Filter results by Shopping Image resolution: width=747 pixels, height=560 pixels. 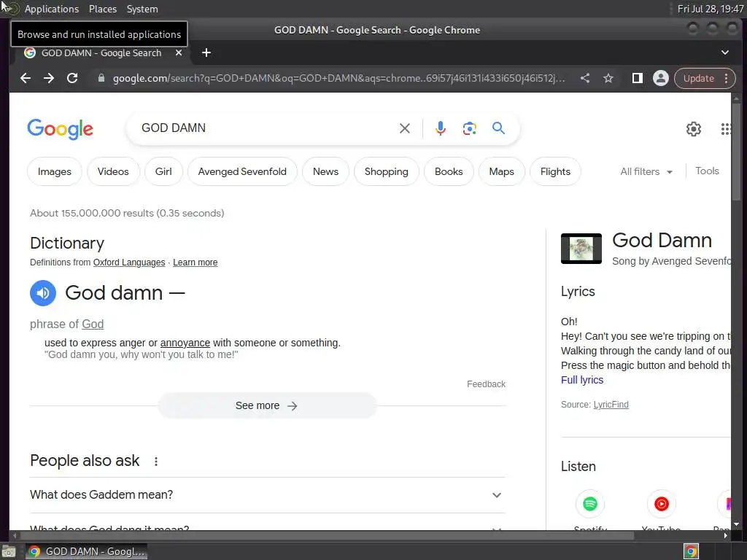point(387,171)
